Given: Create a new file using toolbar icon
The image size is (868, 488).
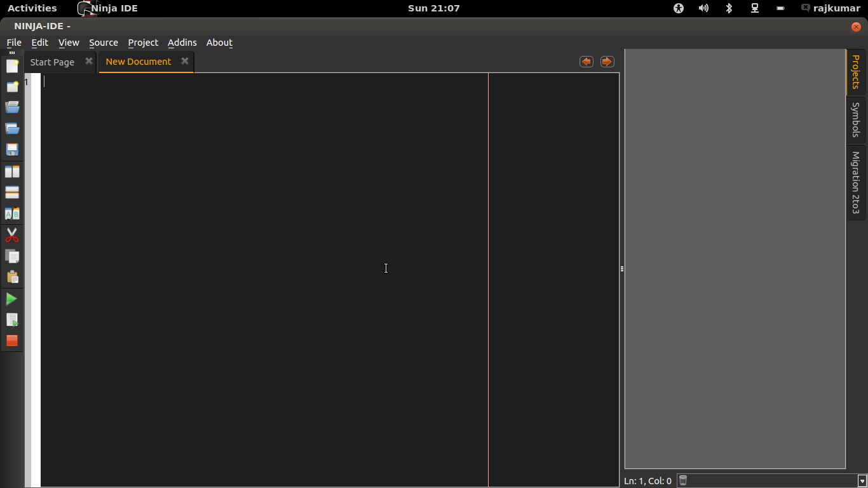Looking at the screenshot, I should [x=11, y=65].
